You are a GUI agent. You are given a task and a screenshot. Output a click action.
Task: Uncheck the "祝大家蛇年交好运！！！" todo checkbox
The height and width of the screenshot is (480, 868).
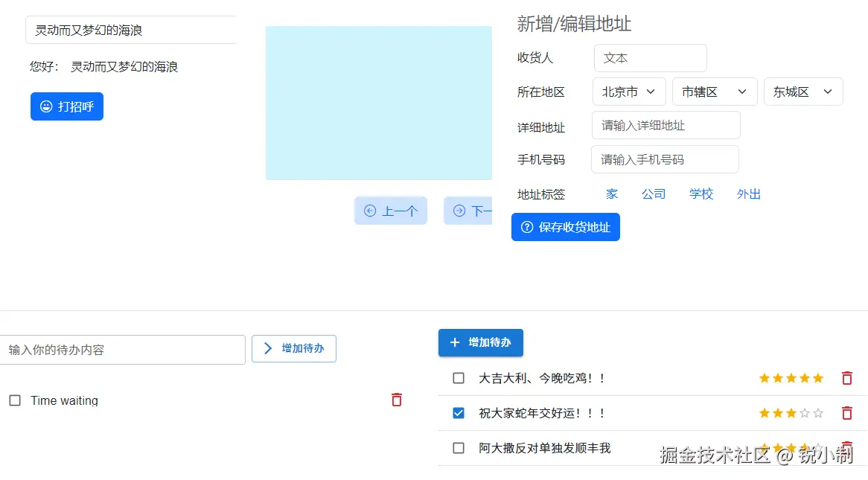point(458,412)
